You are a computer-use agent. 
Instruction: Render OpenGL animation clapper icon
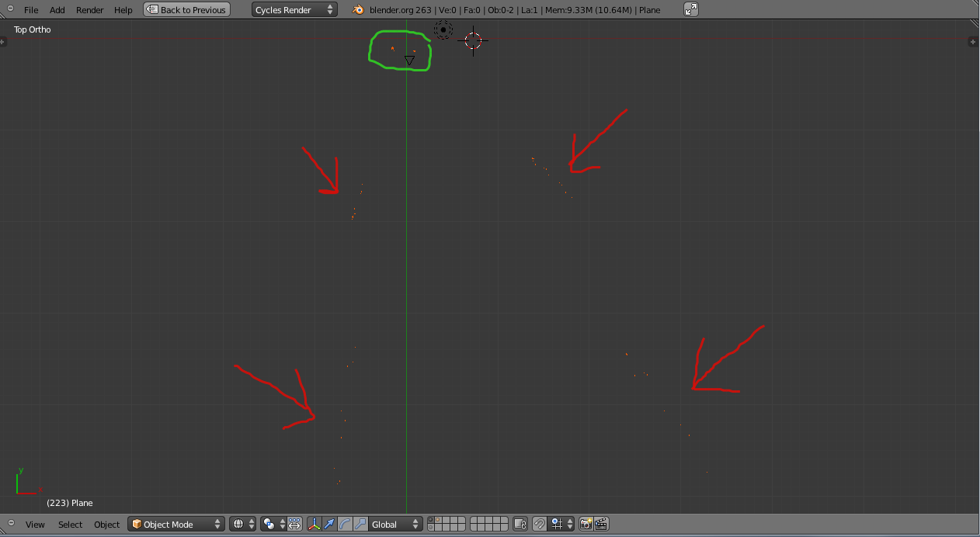[601, 524]
